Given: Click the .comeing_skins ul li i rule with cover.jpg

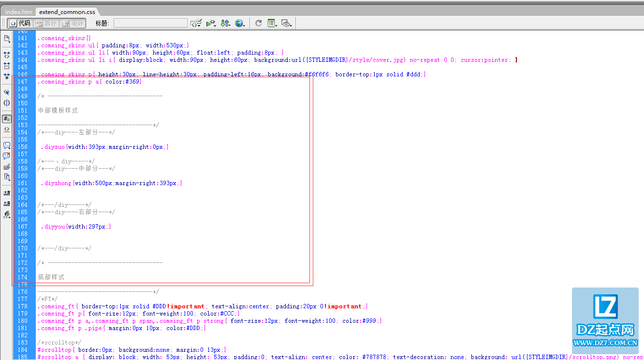Looking at the screenshot, I should pyautogui.click(x=278, y=60).
